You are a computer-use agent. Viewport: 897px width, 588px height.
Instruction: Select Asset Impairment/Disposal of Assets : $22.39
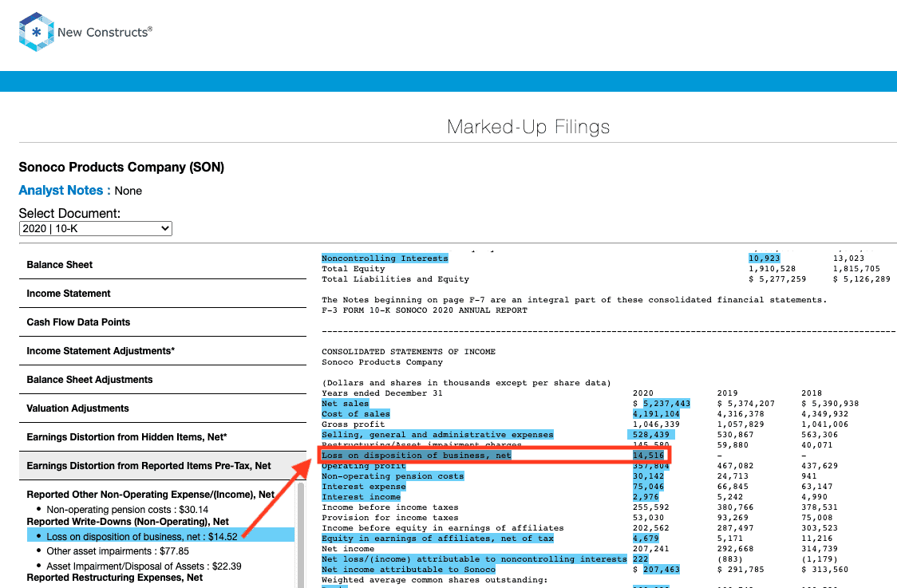pyautogui.click(x=144, y=566)
